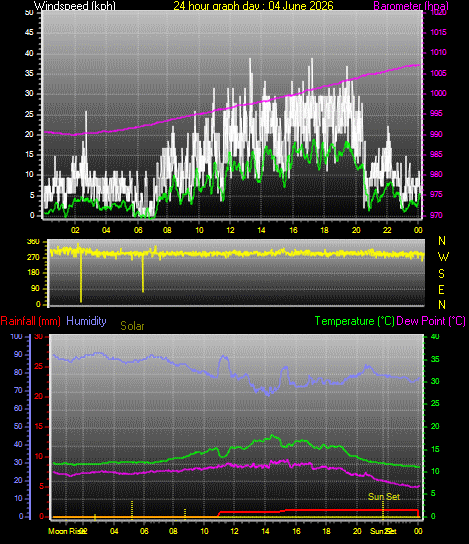
Task: Click the N compass letter at top
Action: click(442, 240)
